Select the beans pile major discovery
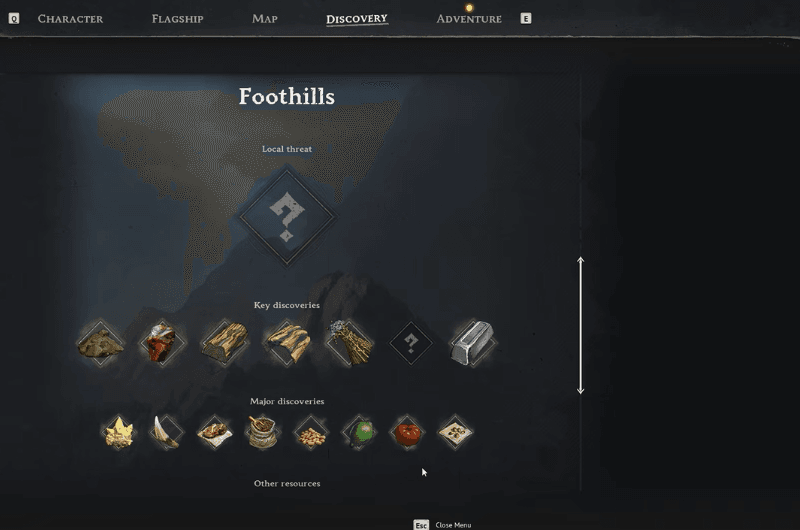The width and height of the screenshot is (800, 530). pos(311,432)
